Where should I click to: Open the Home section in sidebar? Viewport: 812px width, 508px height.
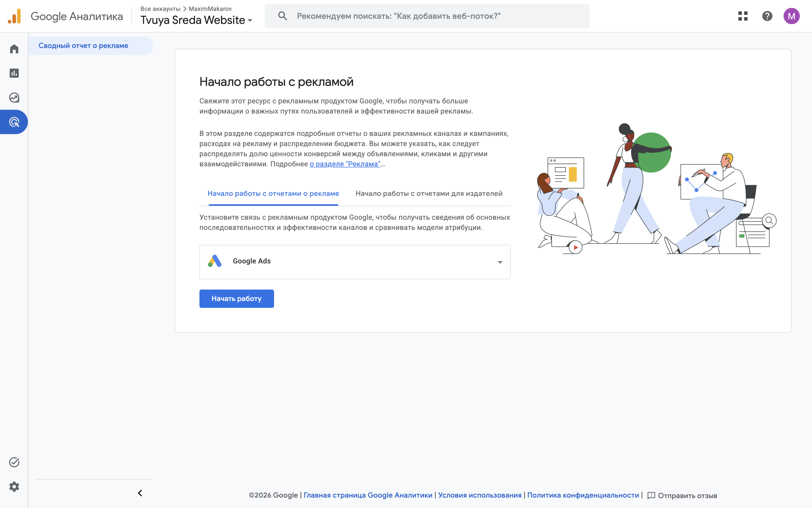(x=14, y=49)
